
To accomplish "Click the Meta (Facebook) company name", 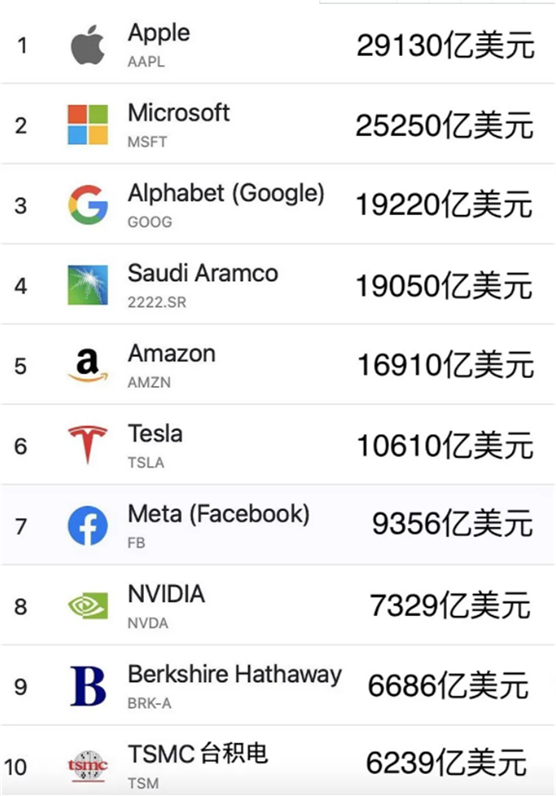I will (x=219, y=514).
